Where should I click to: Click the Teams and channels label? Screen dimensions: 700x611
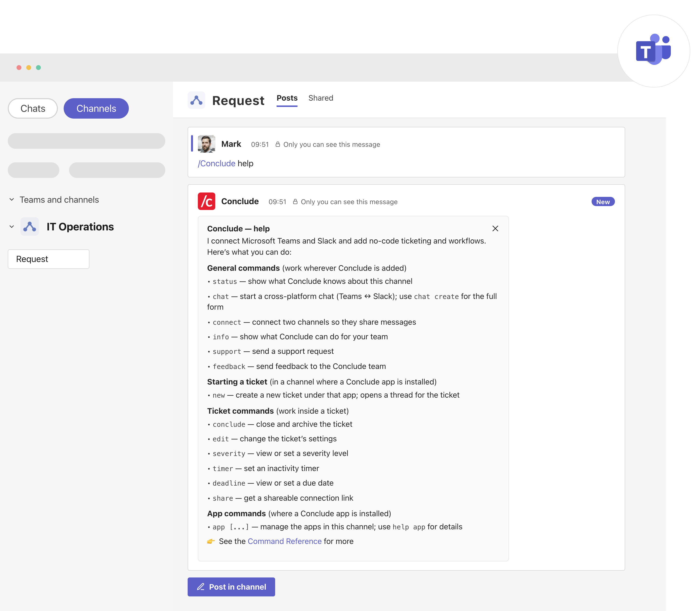pyautogui.click(x=59, y=200)
